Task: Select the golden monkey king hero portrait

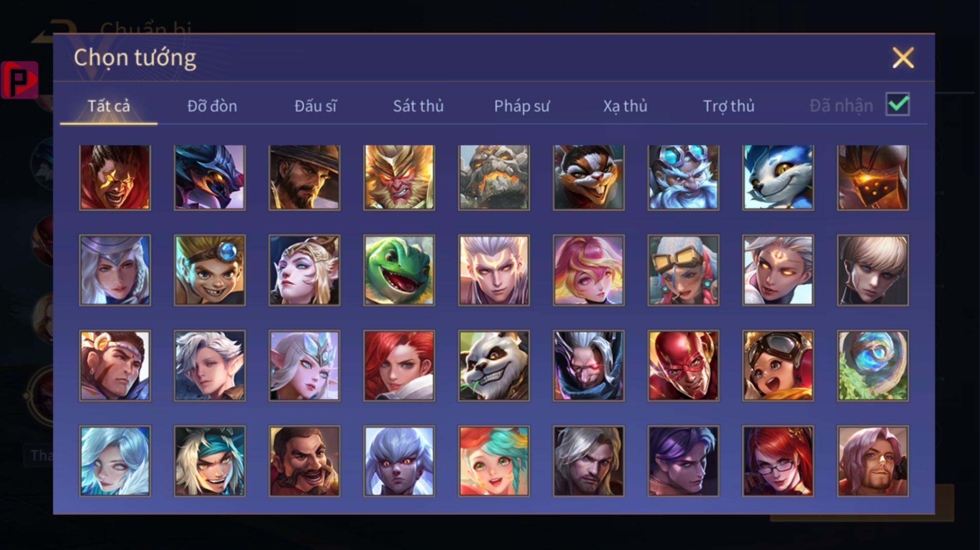Action: 399,177
